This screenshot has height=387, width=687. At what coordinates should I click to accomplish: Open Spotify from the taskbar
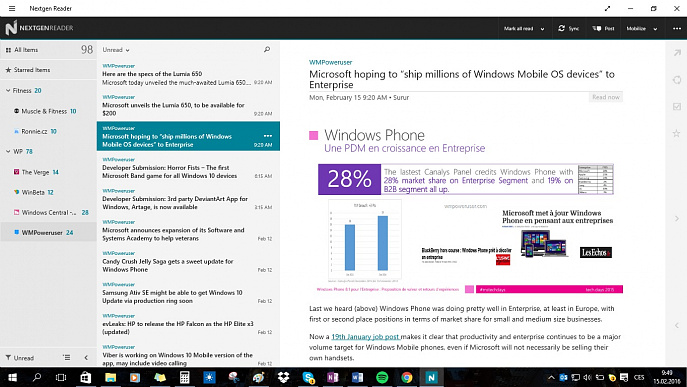click(x=382, y=377)
